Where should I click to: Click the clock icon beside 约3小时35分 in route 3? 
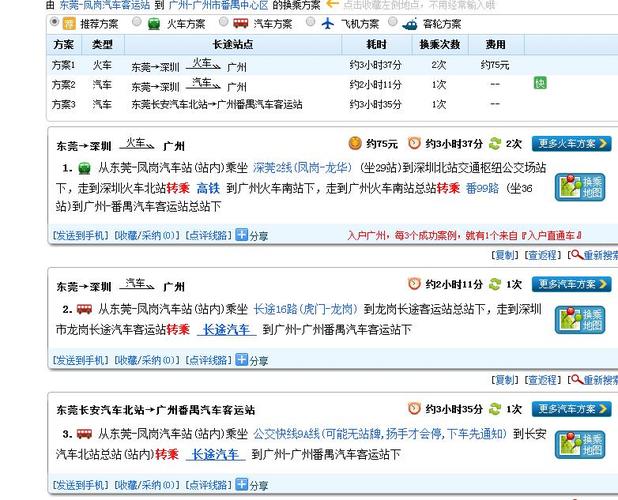(414, 409)
